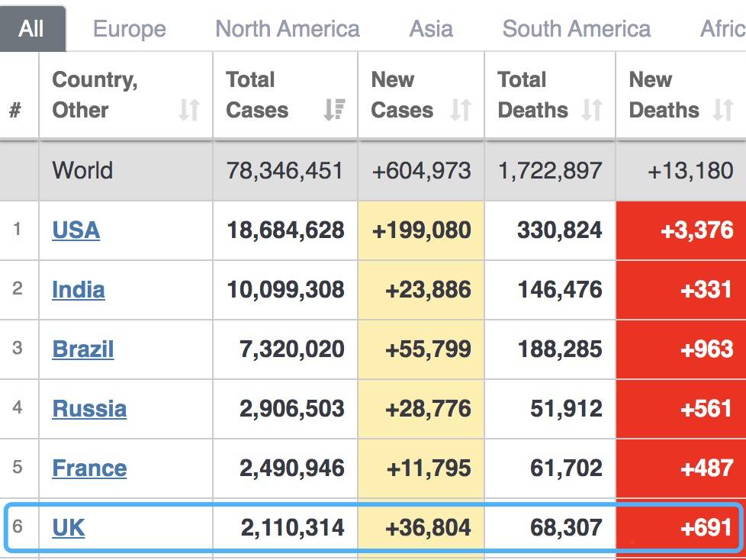This screenshot has height=560, width=746.
Task: Sort by Country using its sort arrows icon
Action: pyautogui.click(x=188, y=110)
